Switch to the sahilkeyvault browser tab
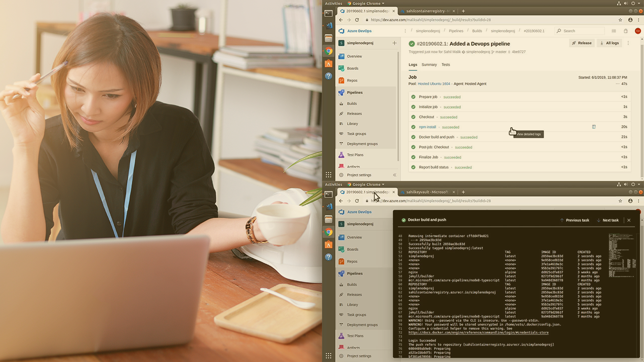This screenshot has width=644, height=362. point(427,192)
